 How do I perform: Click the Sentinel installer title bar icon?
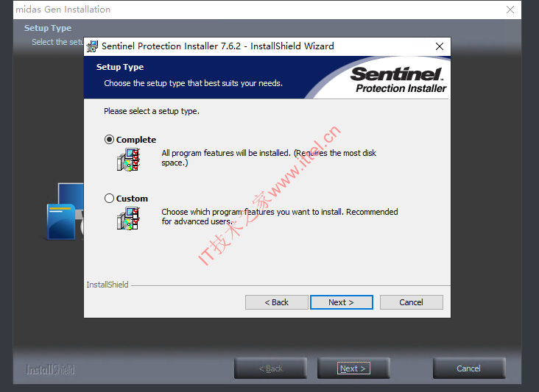coord(92,46)
